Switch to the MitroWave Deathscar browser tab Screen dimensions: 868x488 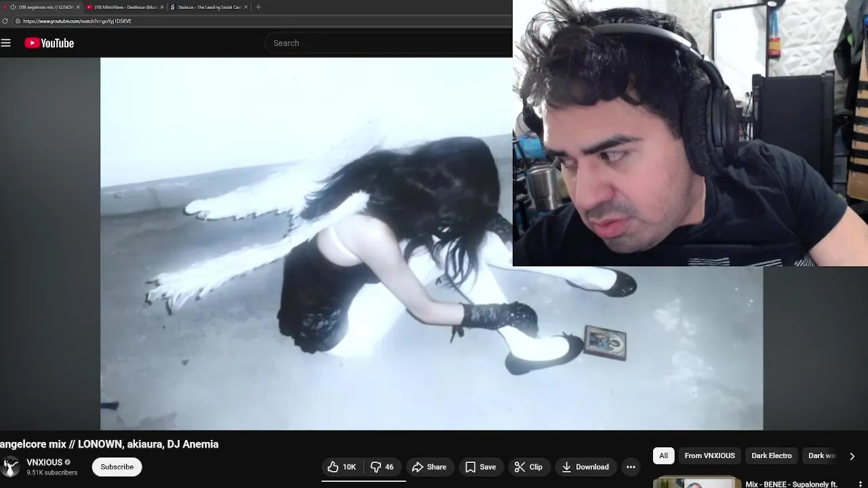point(125,7)
